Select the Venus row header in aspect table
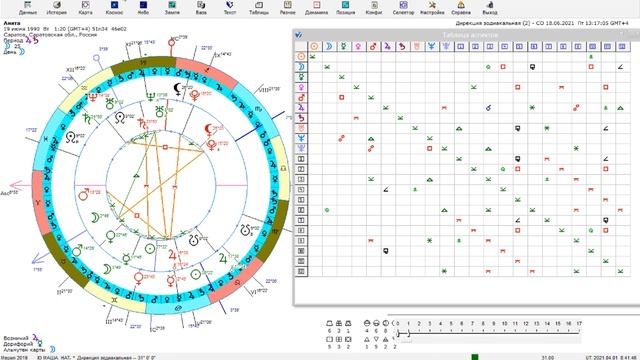 301,87
